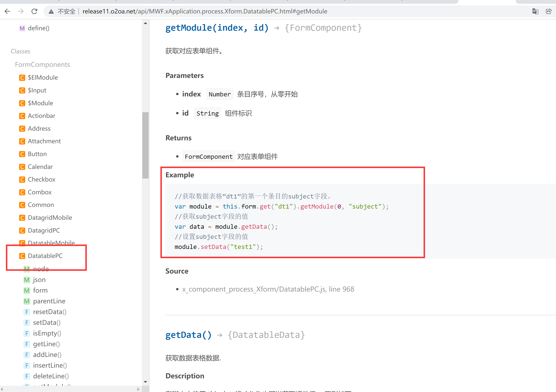
Task: Open the DatatablePC class entry
Action: coord(45,256)
